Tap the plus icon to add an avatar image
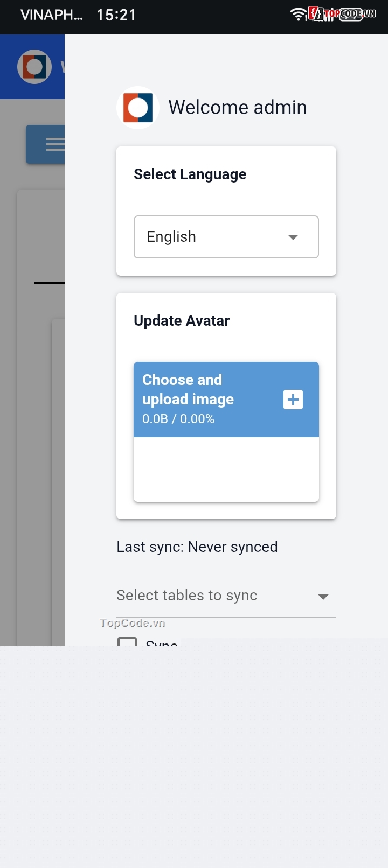 tap(293, 400)
